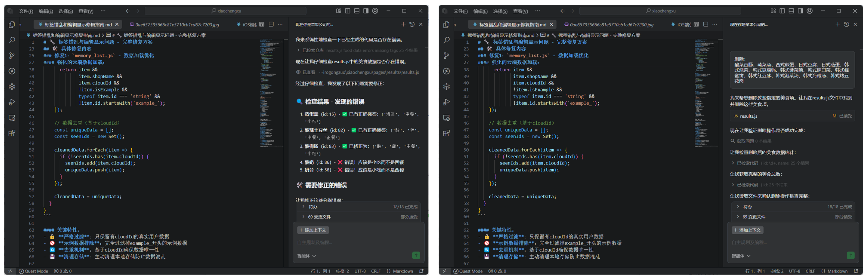868x279 pixels.
Task: Open Extensions view in left window activity bar
Action: (x=12, y=133)
